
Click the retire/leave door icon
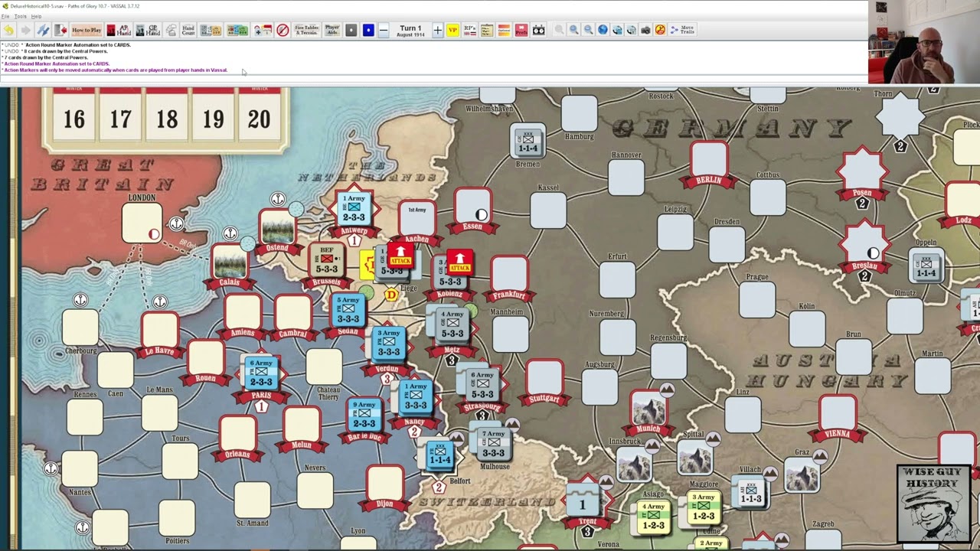point(60,30)
